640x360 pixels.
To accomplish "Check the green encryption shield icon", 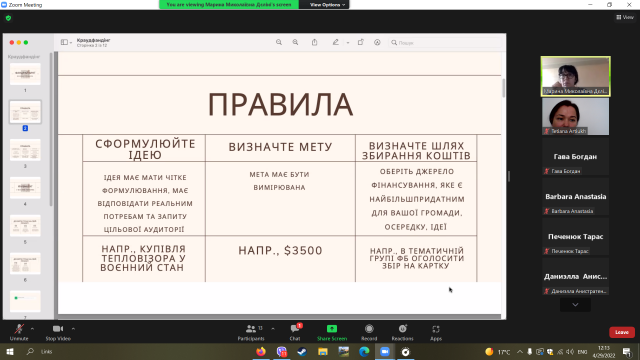I will tap(9, 18).
